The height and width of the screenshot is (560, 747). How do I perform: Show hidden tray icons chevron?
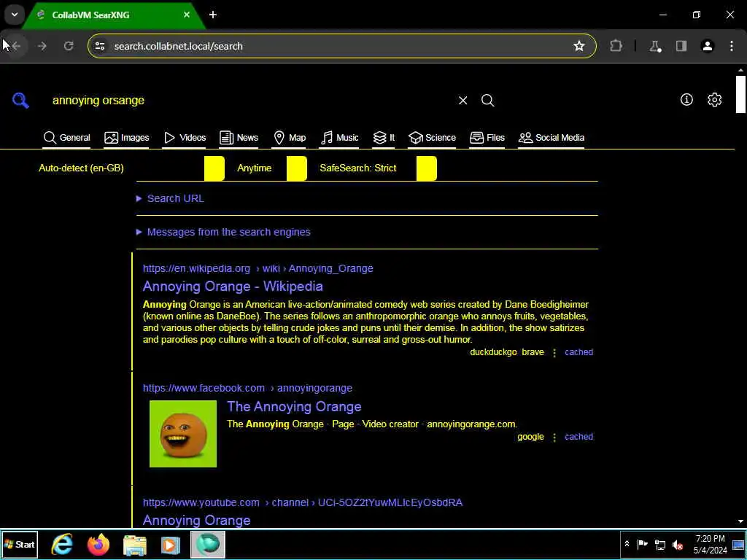point(627,544)
